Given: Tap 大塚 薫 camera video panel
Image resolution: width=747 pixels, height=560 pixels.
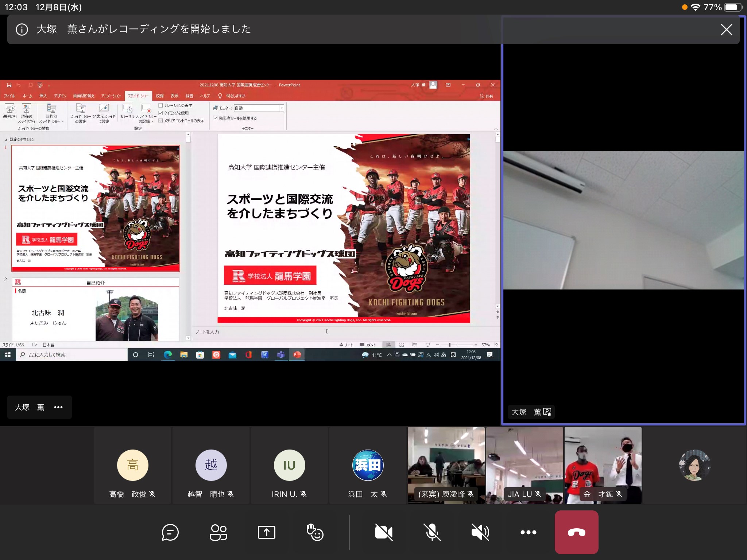Looking at the screenshot, I should tap(623, 220).
